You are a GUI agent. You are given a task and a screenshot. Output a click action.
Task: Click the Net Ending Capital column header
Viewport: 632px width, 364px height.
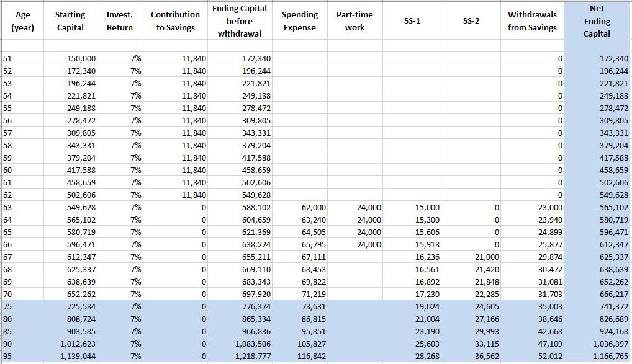[597, 21]
